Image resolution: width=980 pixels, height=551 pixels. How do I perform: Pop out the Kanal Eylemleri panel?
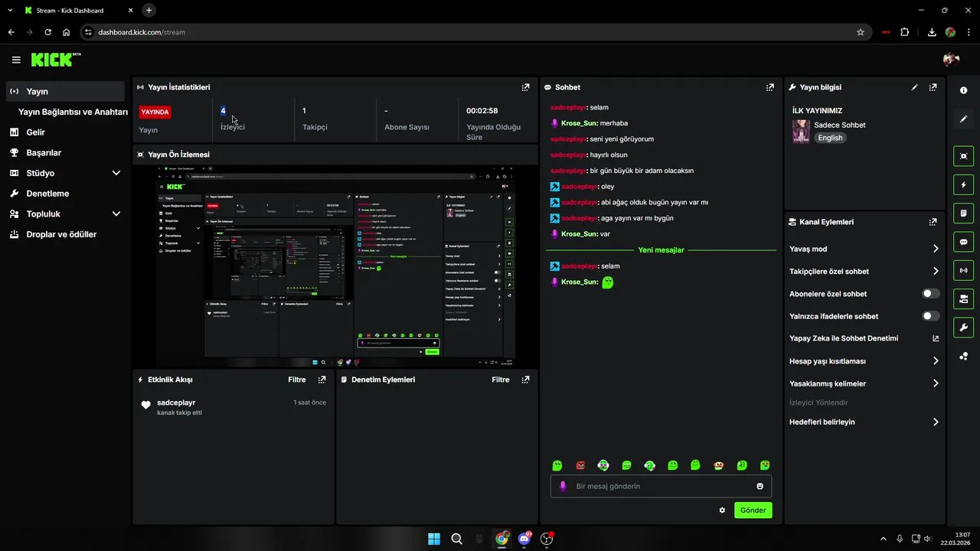pos(933,222)
